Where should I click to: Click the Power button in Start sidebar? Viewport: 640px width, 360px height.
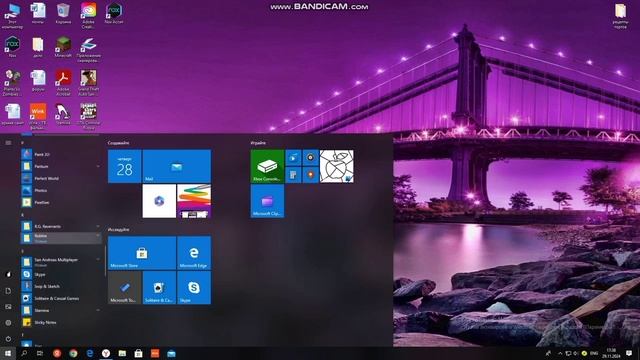click(x=8, y=339)
